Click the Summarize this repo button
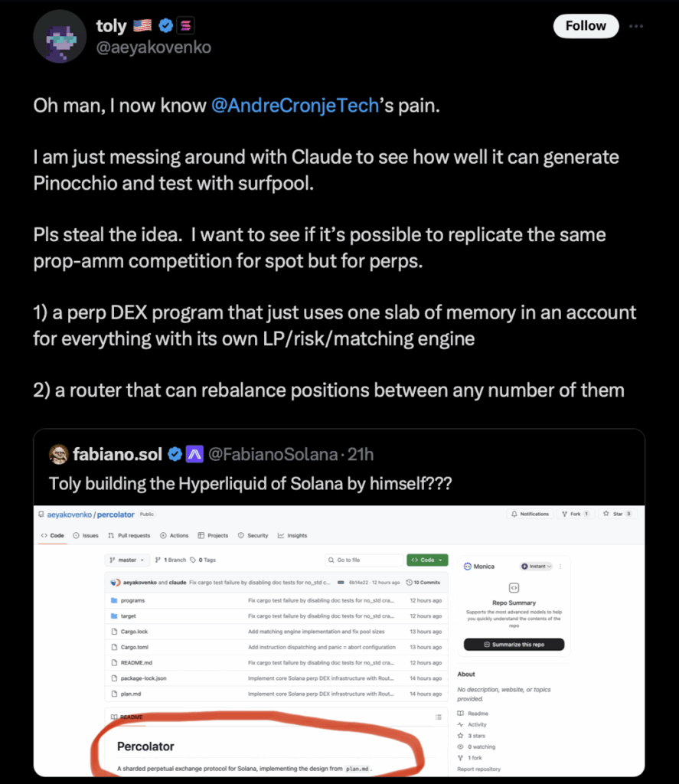 pyautogui.click(x=514, y=645)
